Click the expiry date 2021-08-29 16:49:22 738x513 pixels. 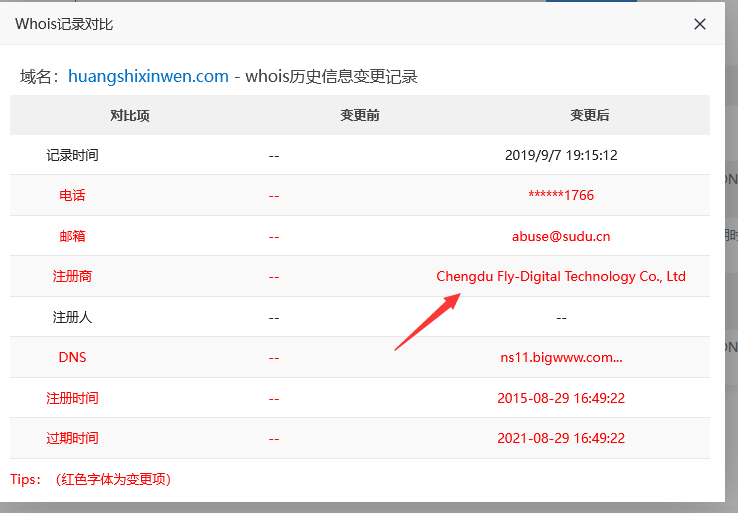[x=561, y=438]
